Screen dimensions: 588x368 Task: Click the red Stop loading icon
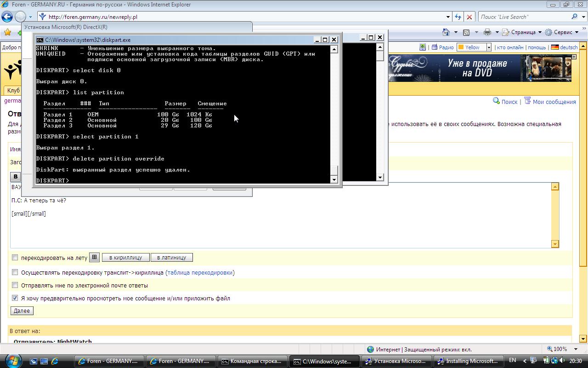click(x=469, y=17)
